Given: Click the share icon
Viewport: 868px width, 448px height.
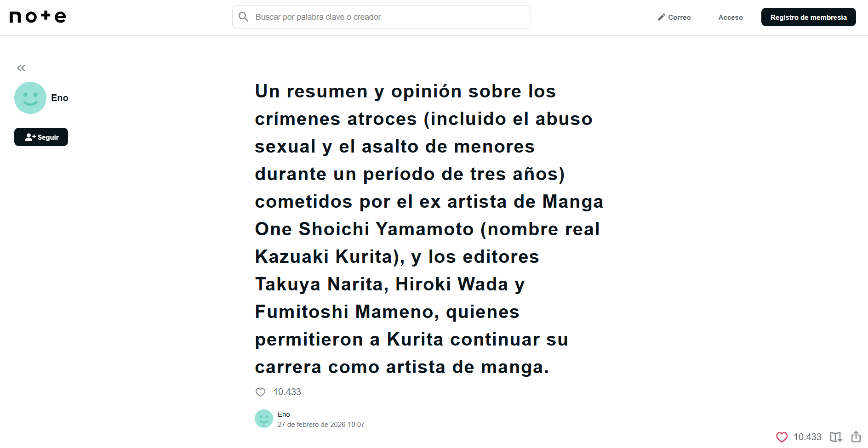Looking at the screenshot, I should pos(856,437).
